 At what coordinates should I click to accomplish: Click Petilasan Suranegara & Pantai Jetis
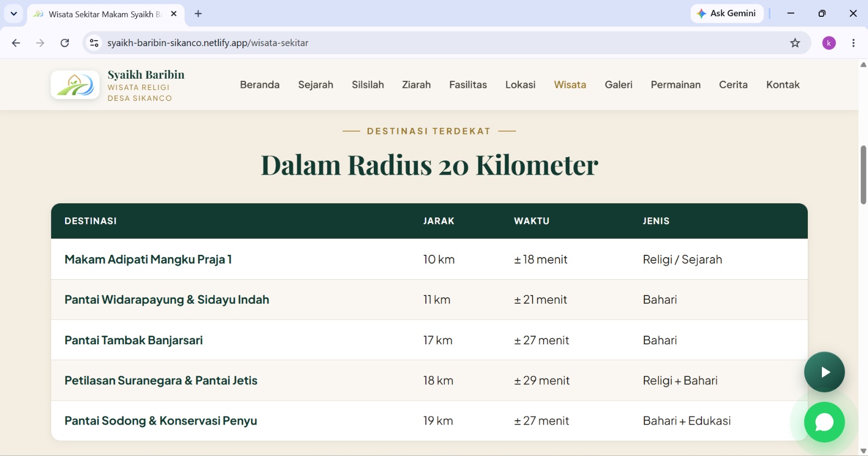[161, 380]
